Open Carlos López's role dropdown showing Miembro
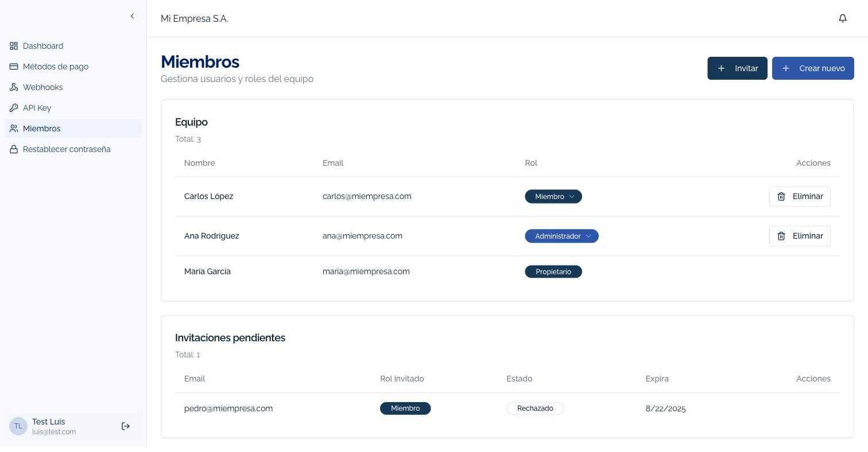The width and height of the screenshot is (868, 452). (x=553, y=196)
